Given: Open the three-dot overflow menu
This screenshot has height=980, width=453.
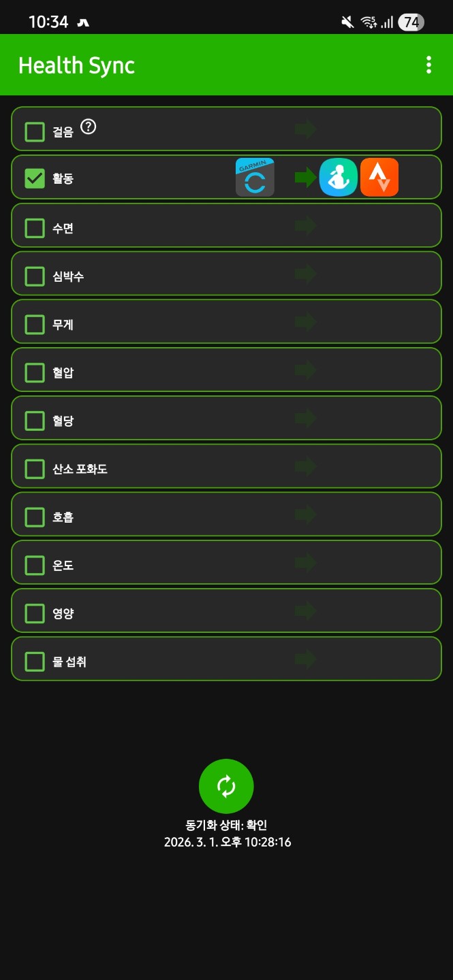Looking at the screenshot, I should pos(428,65).
